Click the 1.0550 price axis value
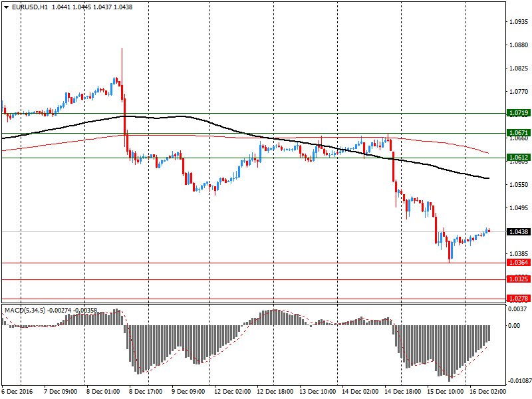Screen dimensions: 532x399 tap(519, 185)
